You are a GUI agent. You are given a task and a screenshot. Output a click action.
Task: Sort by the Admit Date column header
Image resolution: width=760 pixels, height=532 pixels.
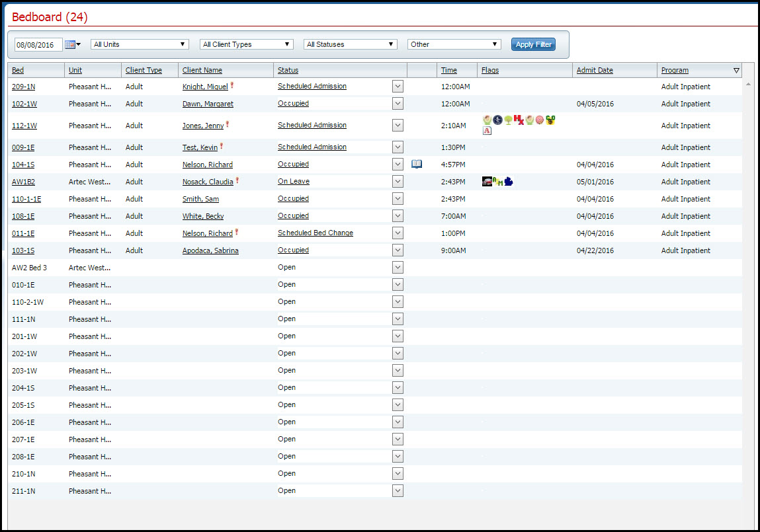tap(595, 70)
